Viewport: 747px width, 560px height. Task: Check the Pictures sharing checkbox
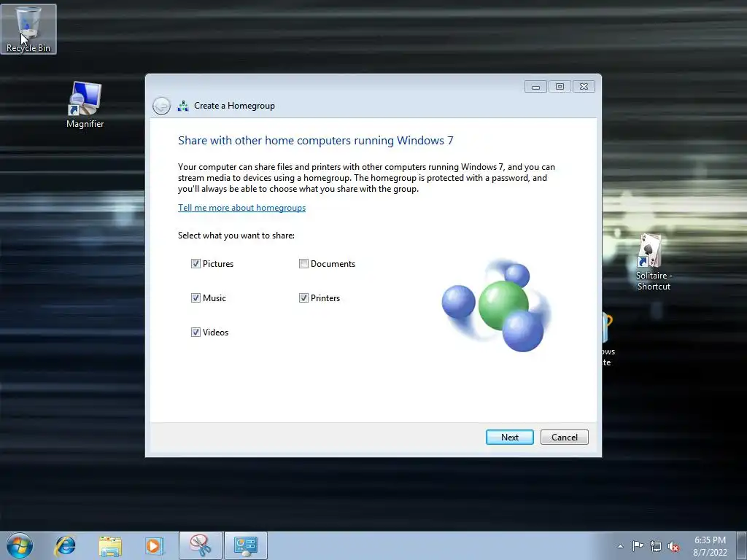click(196, 264)
